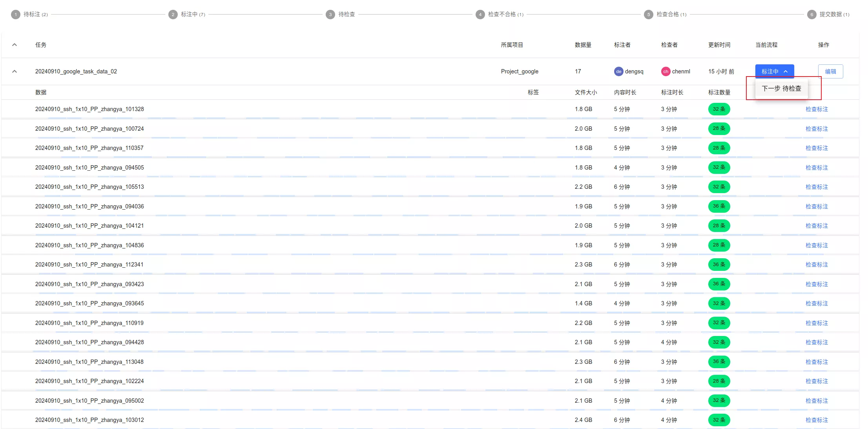Viewport: 868px width, 429px height.
Task: Click the 编辑 button
Action: pyautogui.click(x=830, y=71)
